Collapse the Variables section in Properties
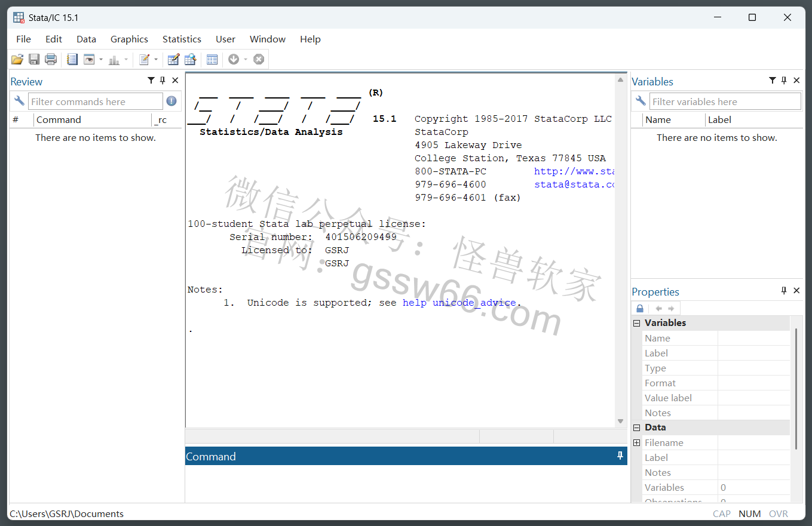 click(x=636, y=323)
